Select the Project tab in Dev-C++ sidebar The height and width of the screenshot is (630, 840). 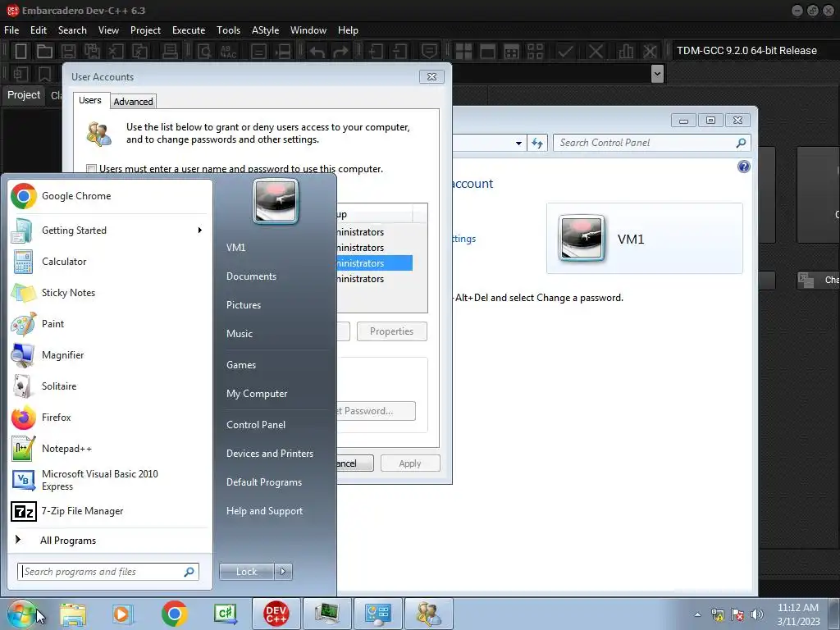(24, 95)
